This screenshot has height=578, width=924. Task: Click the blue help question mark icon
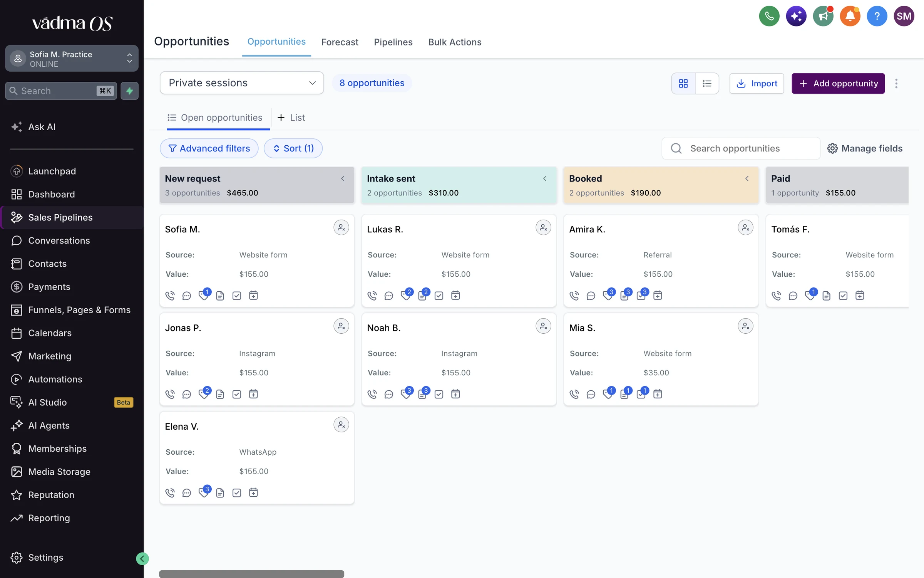[877, 16]
